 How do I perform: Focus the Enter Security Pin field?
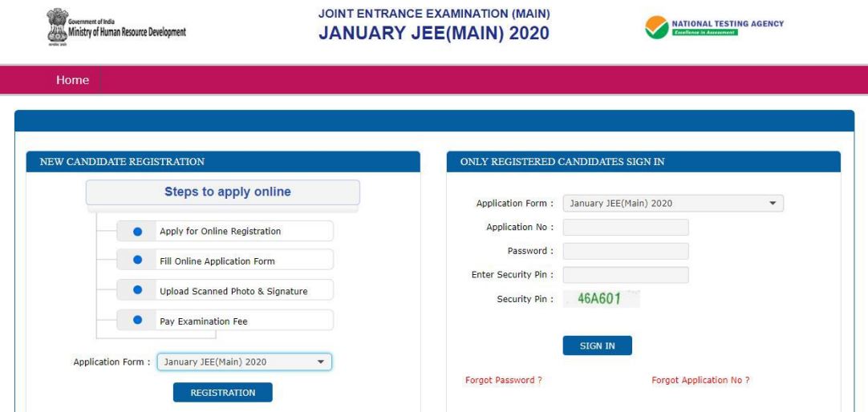[x=626, y=276]
